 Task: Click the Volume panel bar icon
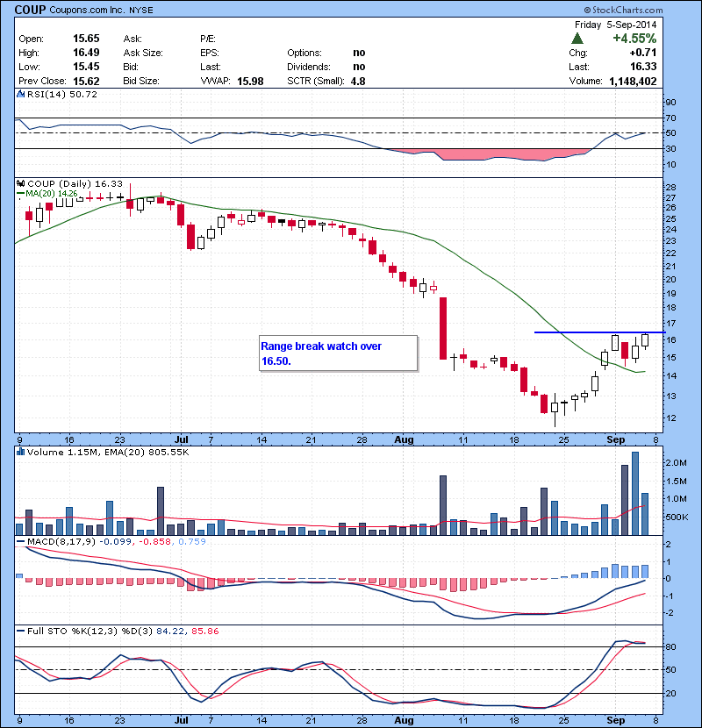(x=20, y=452)
